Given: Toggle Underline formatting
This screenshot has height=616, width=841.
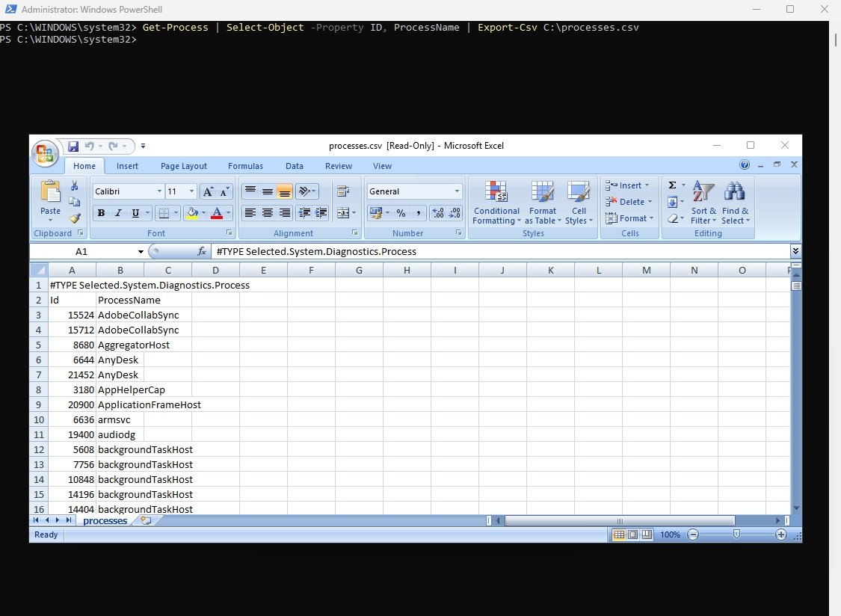Looking at the screenshot, I should click(x=135, y=213).
